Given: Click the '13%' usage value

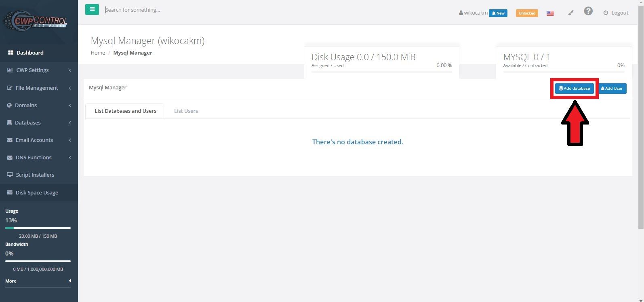Looking at the screenshot, I should click(x=11, y=220).
